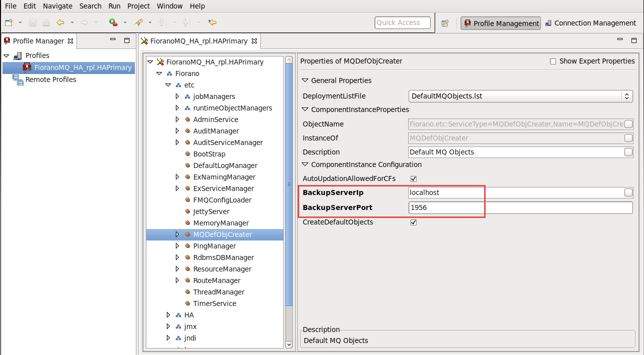The width and height of the screenshot is (644, 355).
Task: Open the File menu
Action: pyautogui.click(x=10, y=6)
